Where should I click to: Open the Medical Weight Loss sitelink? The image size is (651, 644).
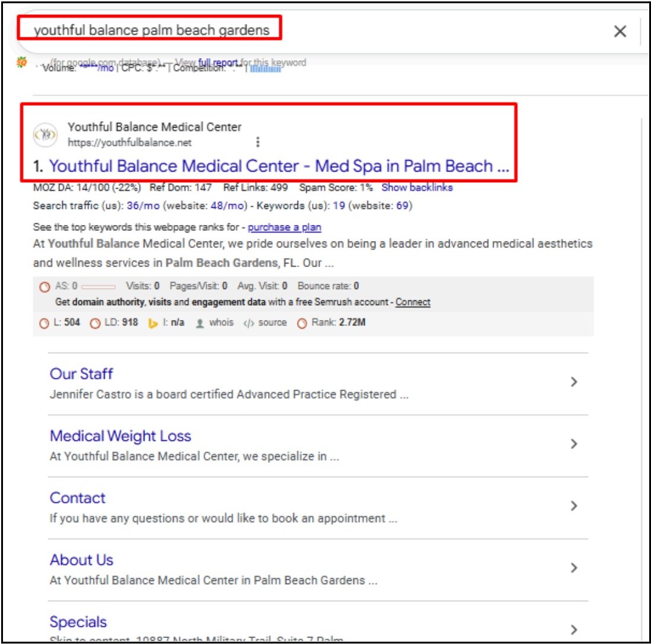click(121, 436)
